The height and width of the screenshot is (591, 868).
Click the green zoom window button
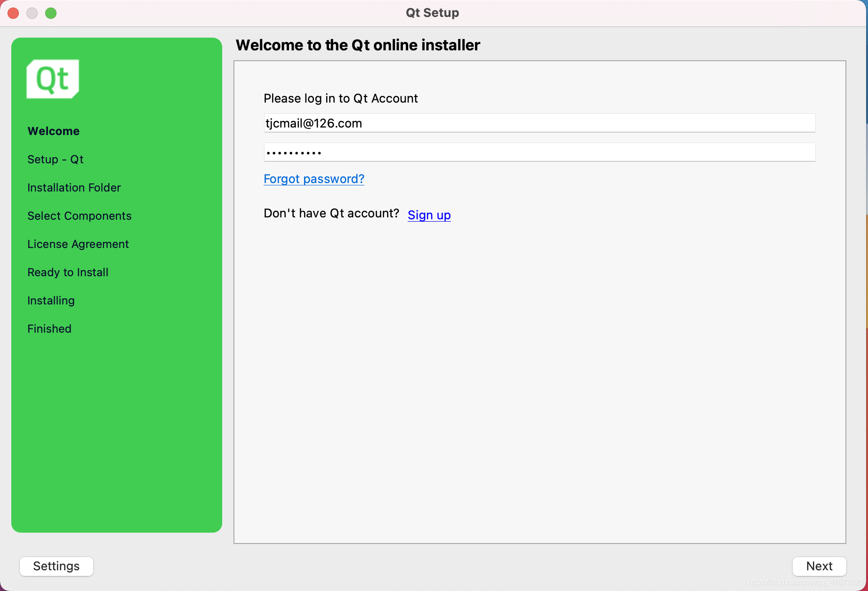tap(51, 13)
